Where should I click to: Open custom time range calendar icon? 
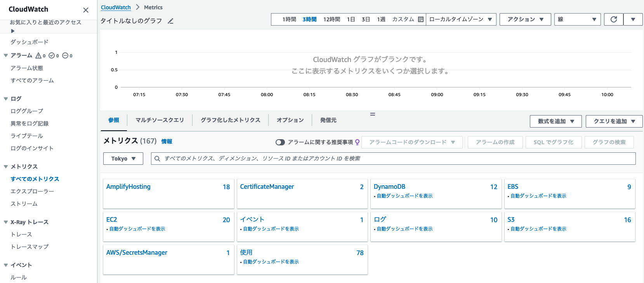tap(421, 19)
